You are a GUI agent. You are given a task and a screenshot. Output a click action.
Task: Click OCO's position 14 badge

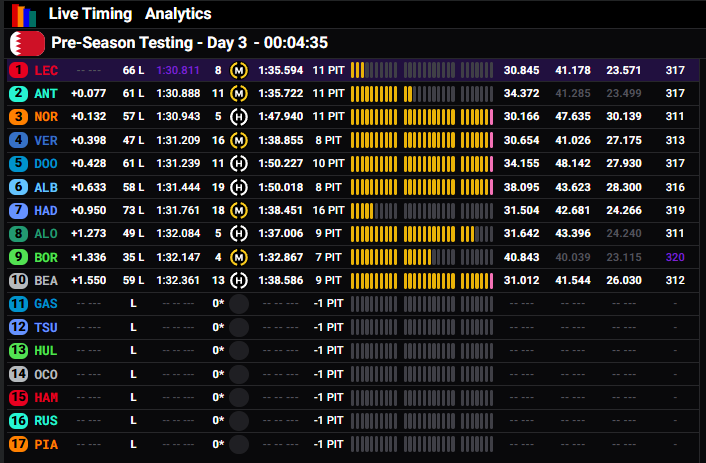[18, 374]
